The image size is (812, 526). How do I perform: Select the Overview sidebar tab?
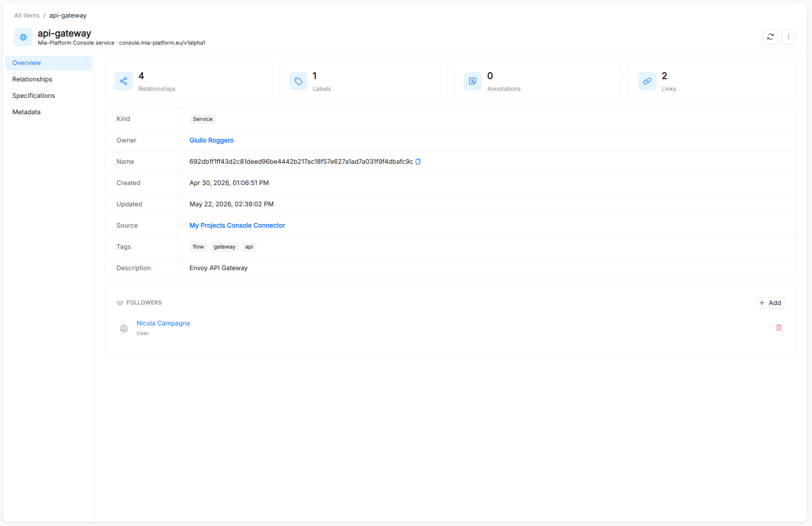coord(49,63)
